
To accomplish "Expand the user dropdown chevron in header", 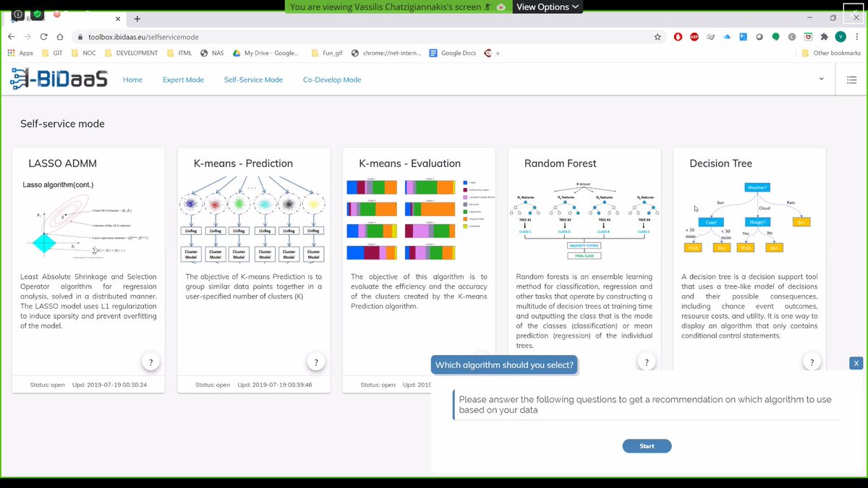I will (x=821, y=79).
